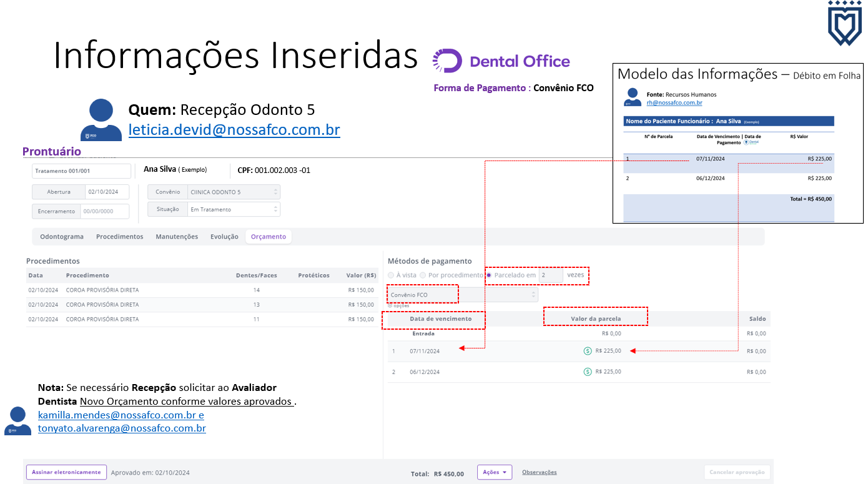The height and width of the screenshot is (484, 868).
Task: Click the user avatar beside kamilla.mendes email
Action: 17,420
